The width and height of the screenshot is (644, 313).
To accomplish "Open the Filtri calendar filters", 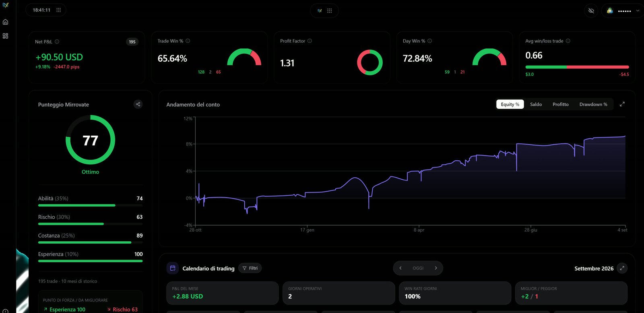I will point(250,268).
